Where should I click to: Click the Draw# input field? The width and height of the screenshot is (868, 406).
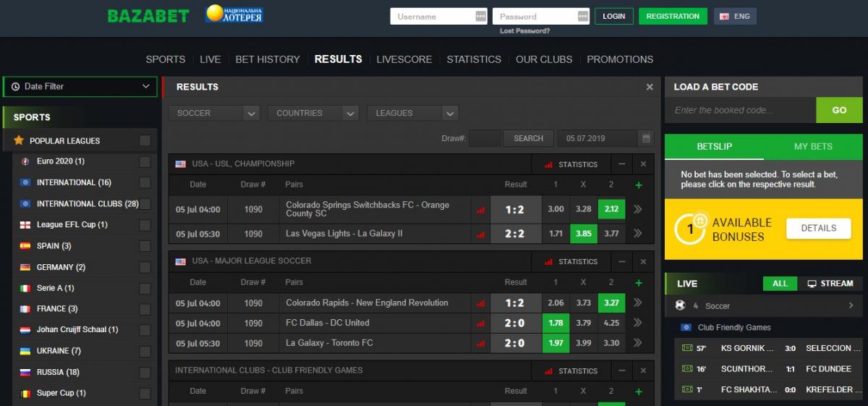(x=485, y=138)
